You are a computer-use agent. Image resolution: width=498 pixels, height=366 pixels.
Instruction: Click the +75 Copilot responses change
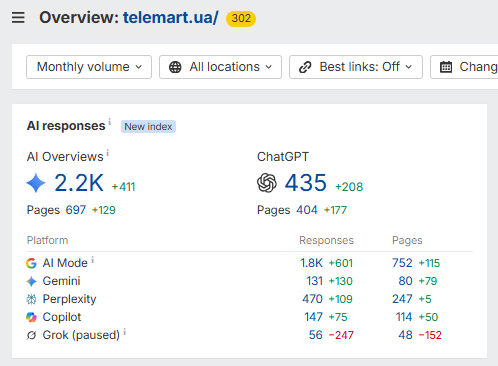coord(338,317)
